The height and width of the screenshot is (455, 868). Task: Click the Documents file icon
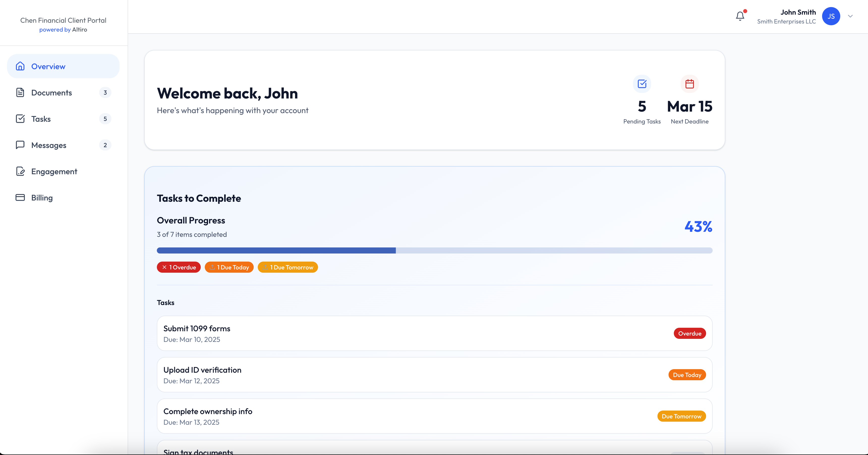20,92
